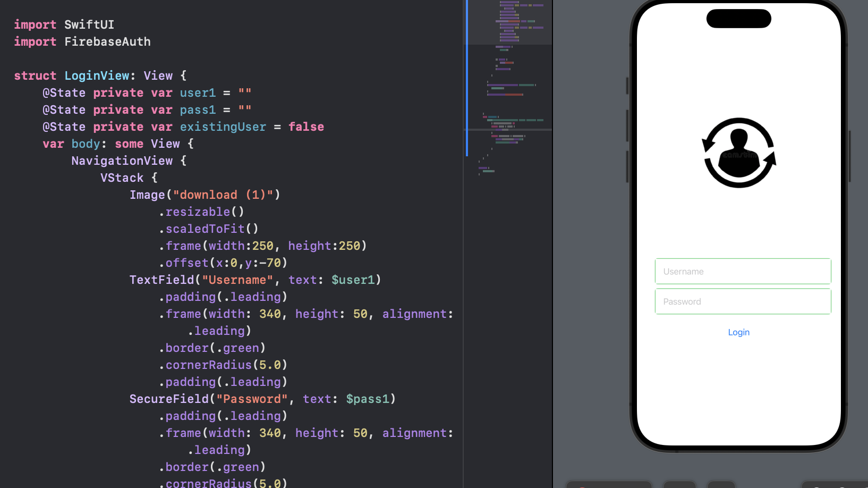Click the ".frame(width:250, height:250)" line
Screen dimensions: 868x488
coord(262,246)
